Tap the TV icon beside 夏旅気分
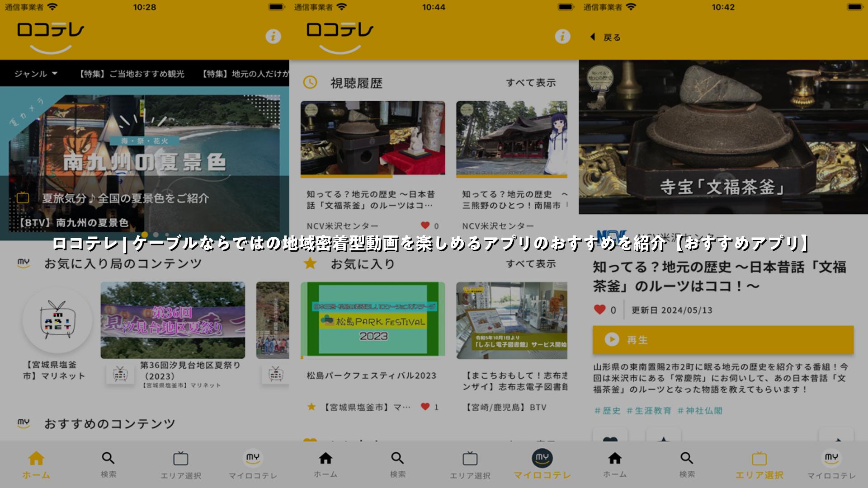868x488 pixels. coord(23,198)
